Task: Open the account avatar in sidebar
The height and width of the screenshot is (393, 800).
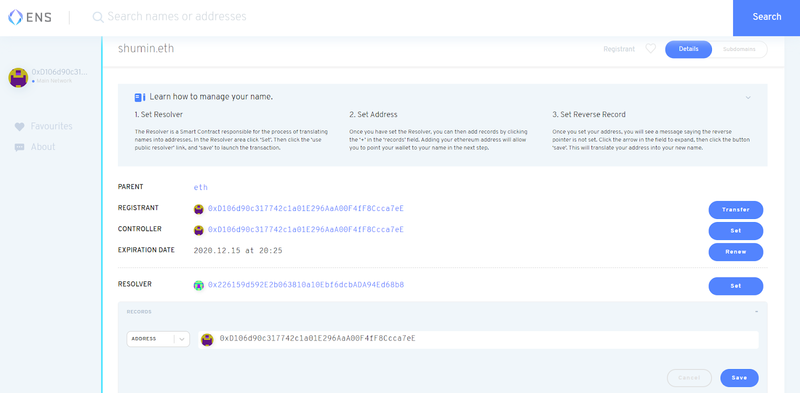Action: coord(18,78)
